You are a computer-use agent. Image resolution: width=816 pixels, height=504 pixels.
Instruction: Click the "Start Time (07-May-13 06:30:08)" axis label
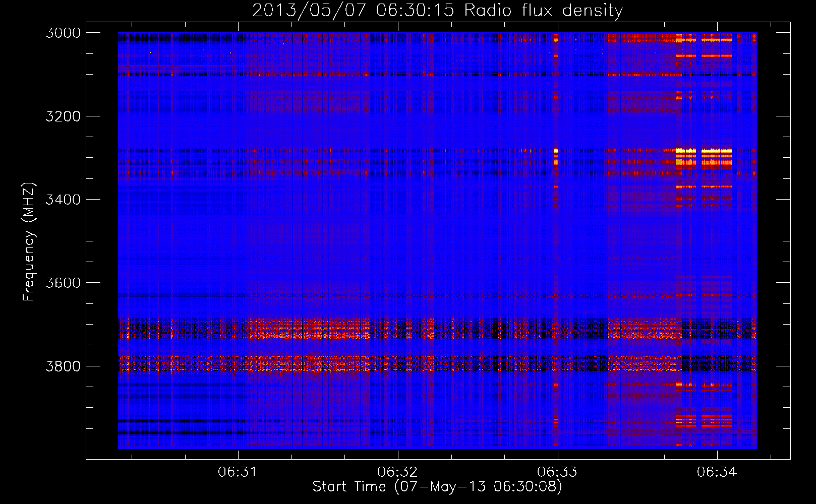pos(437,487)
